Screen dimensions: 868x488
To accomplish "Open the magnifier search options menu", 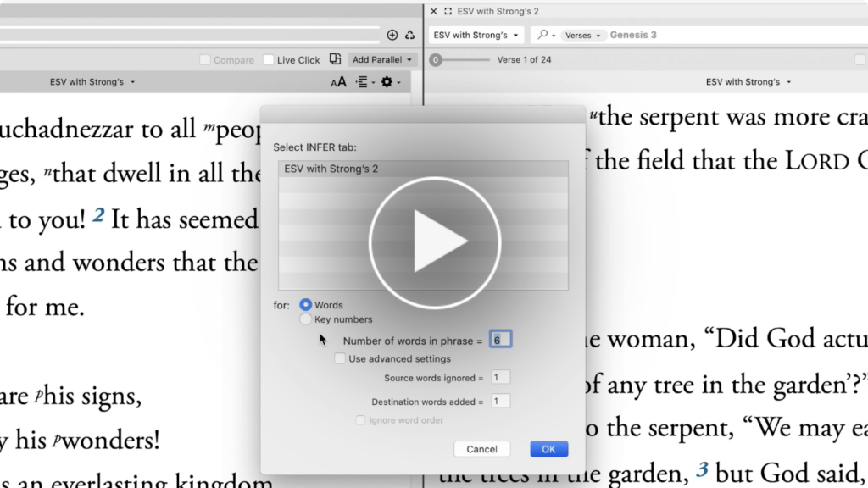I will (546, 35).
